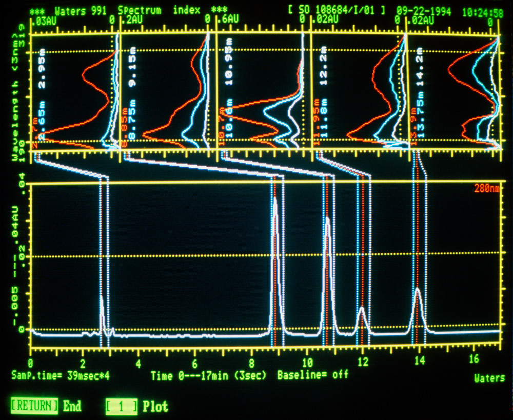Screen dimensions: 513x420
Task: Select the [RETURN] End option
Action: click(46, 406)
